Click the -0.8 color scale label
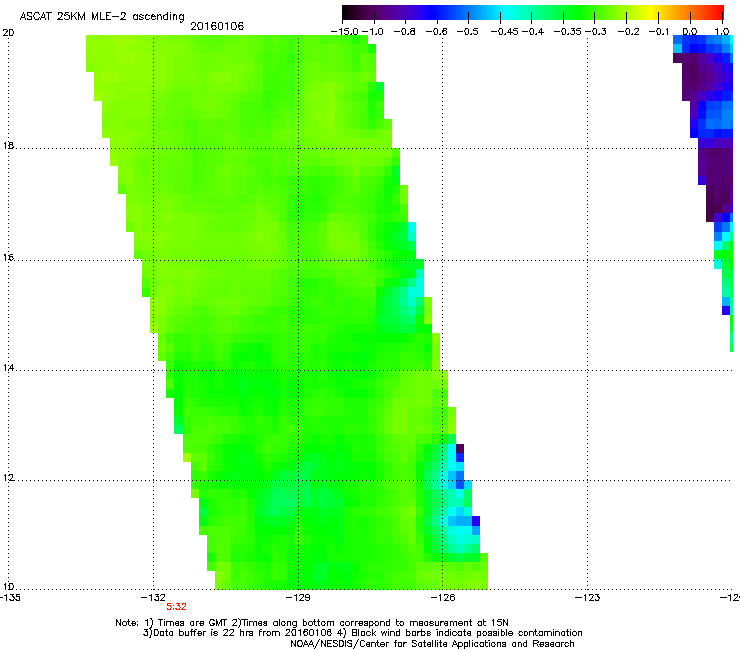Screen dimensions: 740x650 click(405, 32)
